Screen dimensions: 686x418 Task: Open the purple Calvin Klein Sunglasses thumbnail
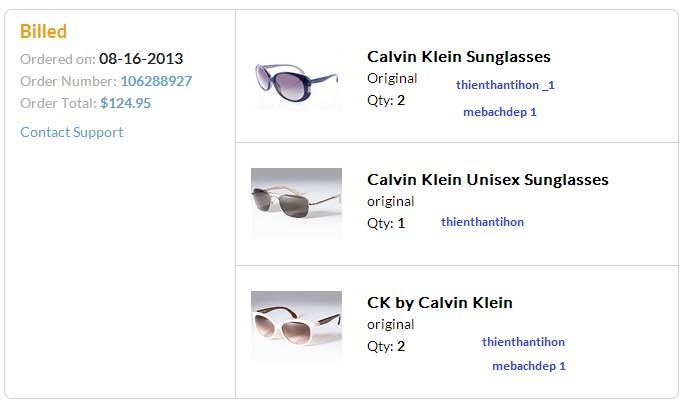click(296, 79)
